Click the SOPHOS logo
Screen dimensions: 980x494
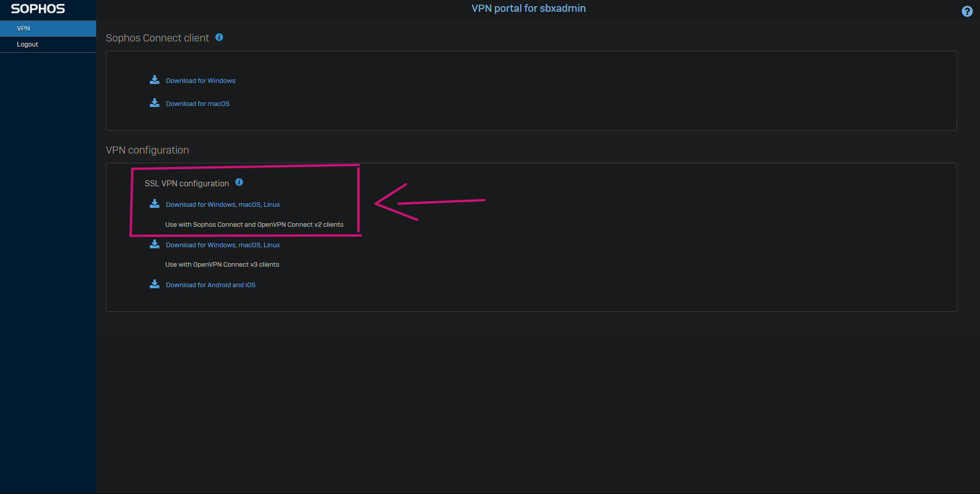[38, 9]
